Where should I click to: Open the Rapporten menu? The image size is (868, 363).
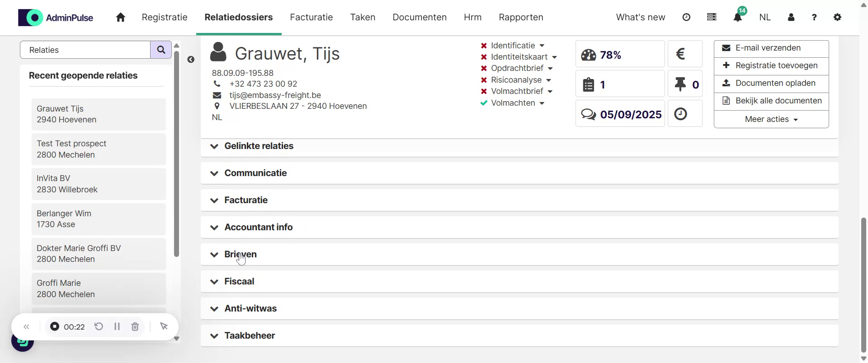click(x=521, y=17)
